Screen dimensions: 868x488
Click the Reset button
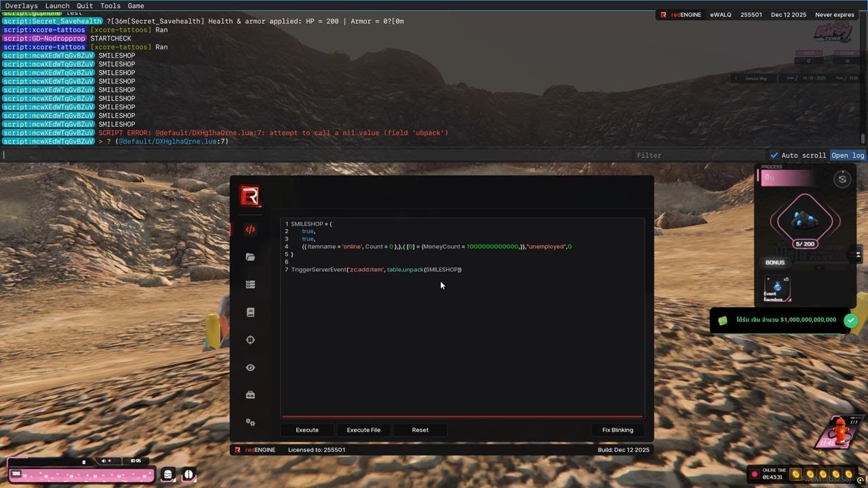click(x=420, y=430)
